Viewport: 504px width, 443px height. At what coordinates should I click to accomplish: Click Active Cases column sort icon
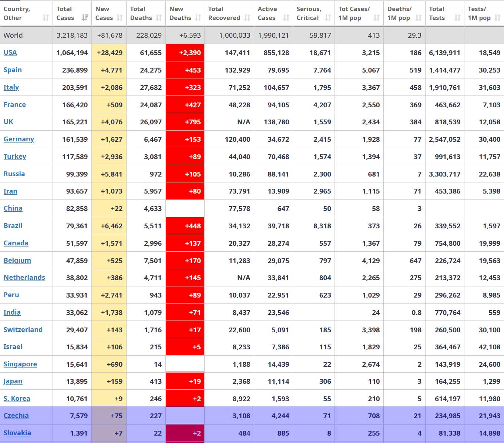coord(286,18)
